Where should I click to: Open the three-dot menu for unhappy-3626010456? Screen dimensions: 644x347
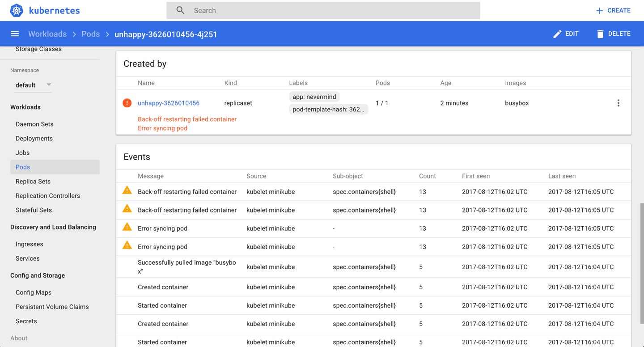(619, 103)
